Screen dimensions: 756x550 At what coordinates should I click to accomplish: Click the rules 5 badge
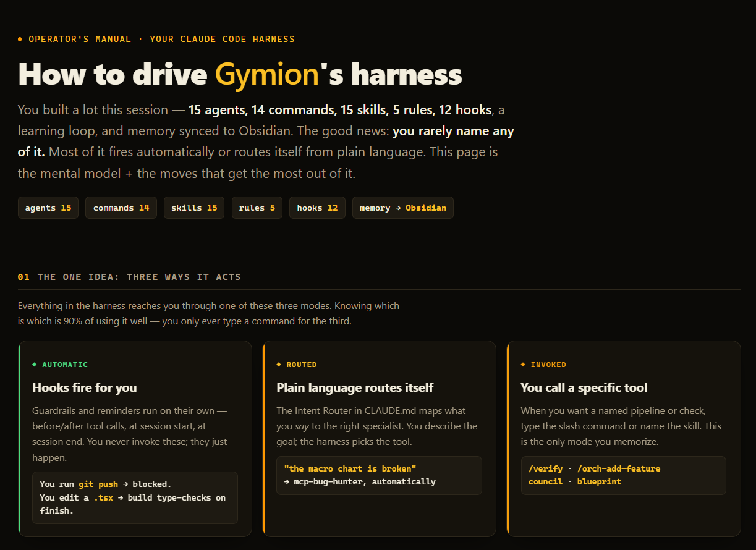point(257,208)
